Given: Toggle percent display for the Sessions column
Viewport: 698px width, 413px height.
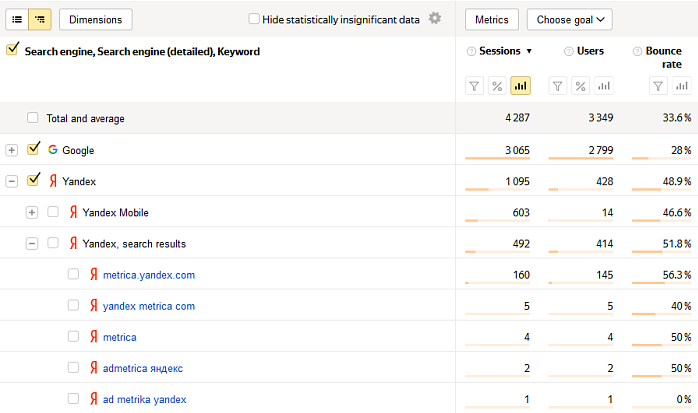Looking at the screenshot, I should (x=497, y=86).
